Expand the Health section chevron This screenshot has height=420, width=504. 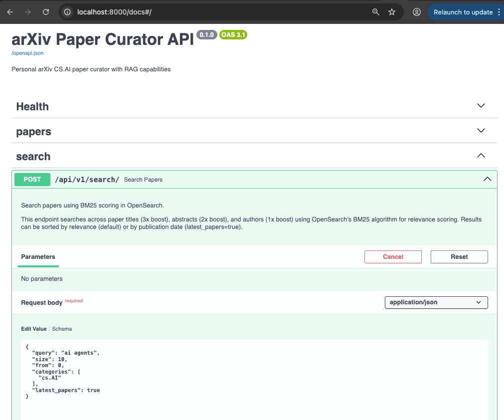pos(481,105)
